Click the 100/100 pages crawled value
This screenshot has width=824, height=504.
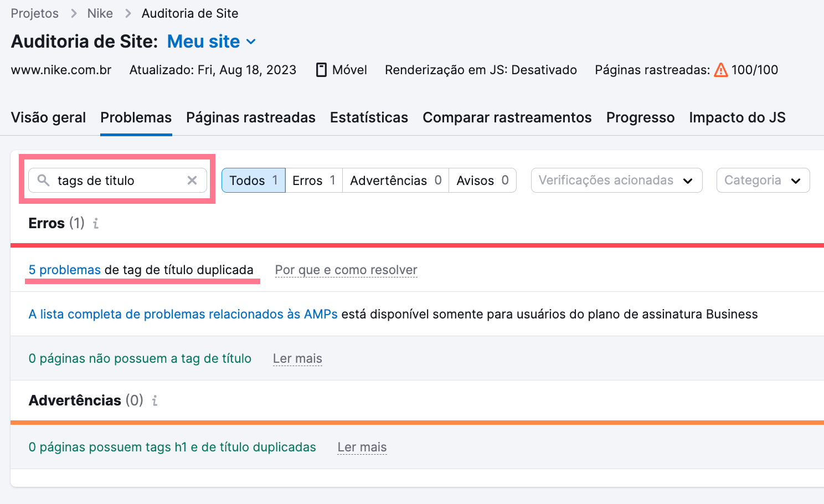coord(755,70)
